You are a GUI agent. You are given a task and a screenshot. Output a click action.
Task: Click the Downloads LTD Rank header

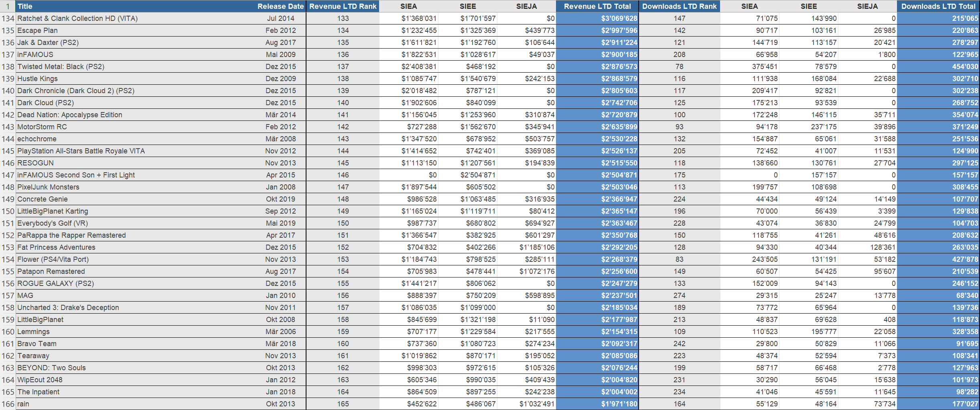[x=679, y=6]
